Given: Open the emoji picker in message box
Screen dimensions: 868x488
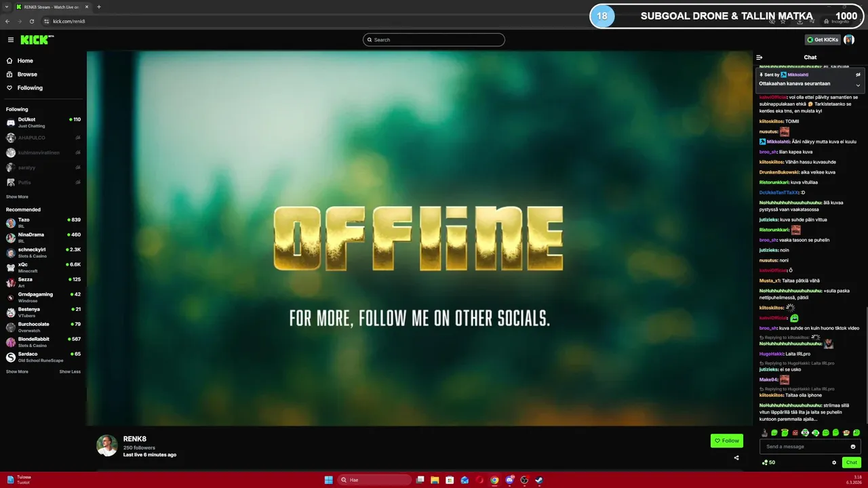Looking at the screenshot, I should click(x=853, y=447).
